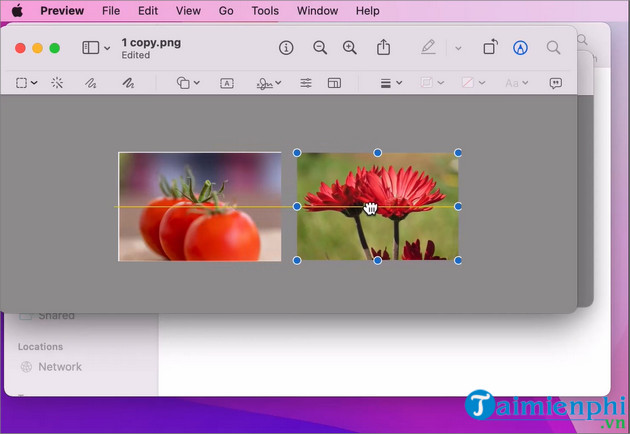630x434 pixels.
Task: Open the Border Color picker
Action: point(426,83)
